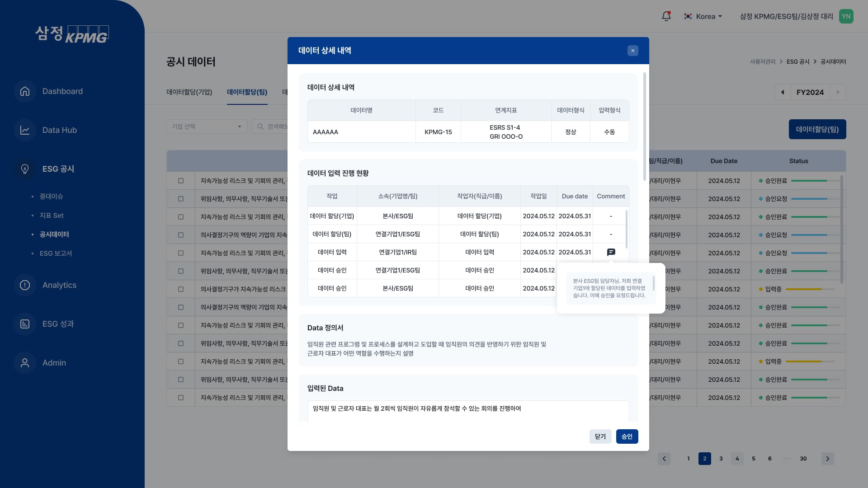This screenshot has height=488, width=868.
Task: Expand the 기업 선택 dropdown
Action: (x=207, y=127)
